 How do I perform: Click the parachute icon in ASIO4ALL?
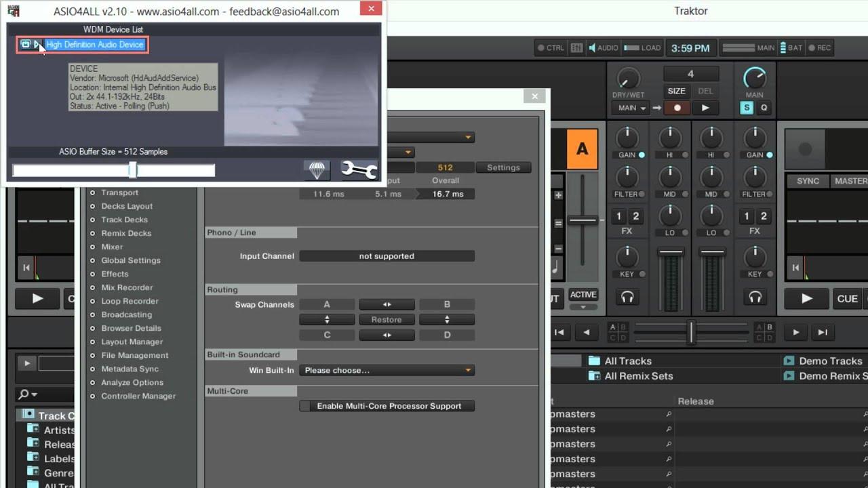316,169
